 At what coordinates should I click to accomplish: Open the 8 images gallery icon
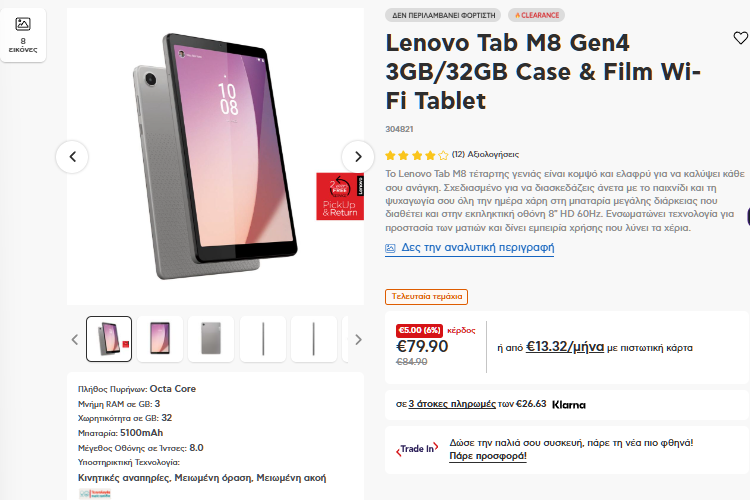(23, 34)
